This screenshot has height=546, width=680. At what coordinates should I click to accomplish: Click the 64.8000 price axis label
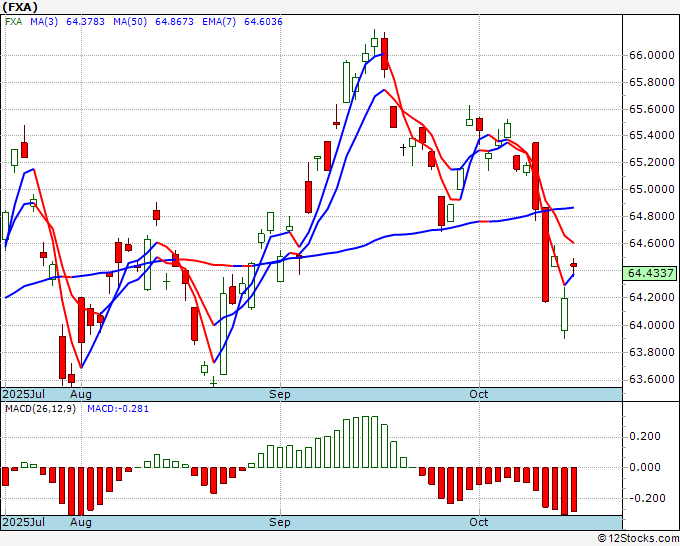[x=651, y=216]
